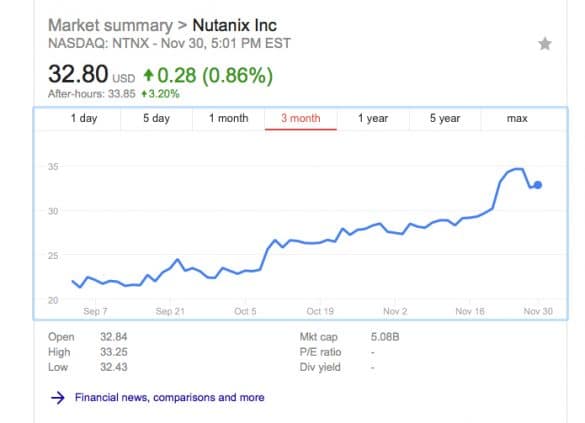585x423 pixels.
Task: Show the 5 year chart
Action: [445, 118]
